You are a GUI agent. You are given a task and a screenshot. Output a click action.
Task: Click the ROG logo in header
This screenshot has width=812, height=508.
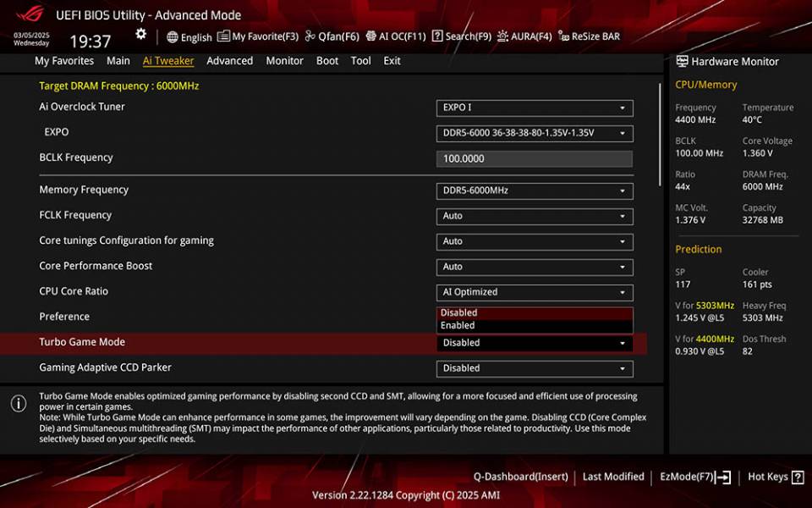click(30, 13)
